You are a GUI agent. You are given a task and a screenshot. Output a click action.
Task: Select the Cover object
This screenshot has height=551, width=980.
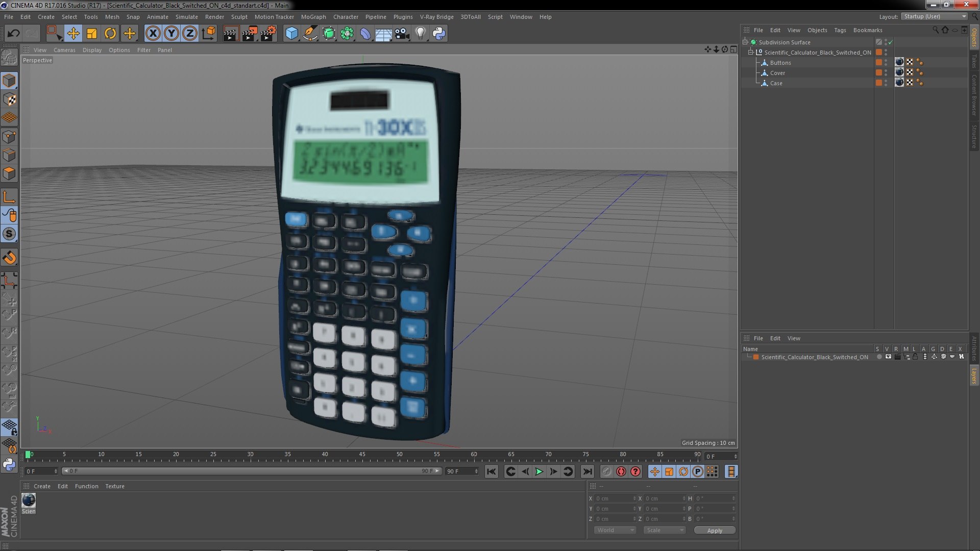tap(777, 73)
